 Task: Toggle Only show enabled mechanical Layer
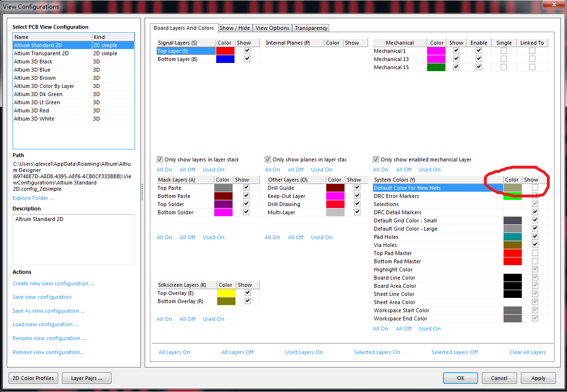(x=376, y=159)
